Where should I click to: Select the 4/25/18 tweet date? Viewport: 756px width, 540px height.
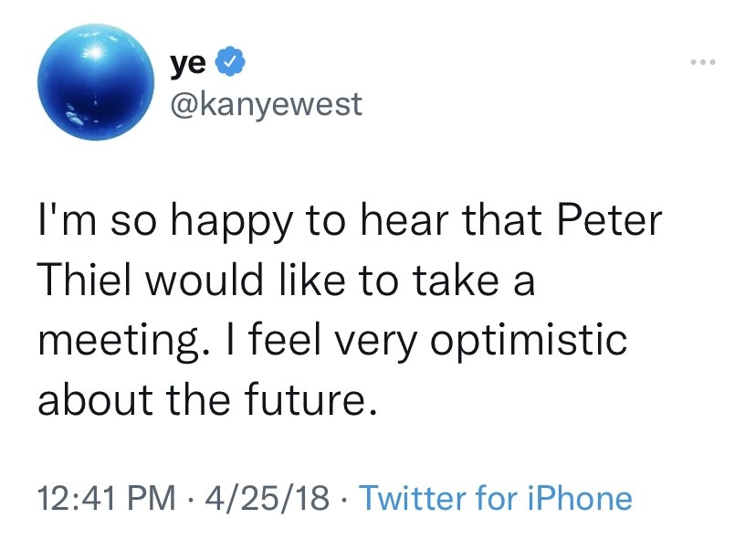268,498
